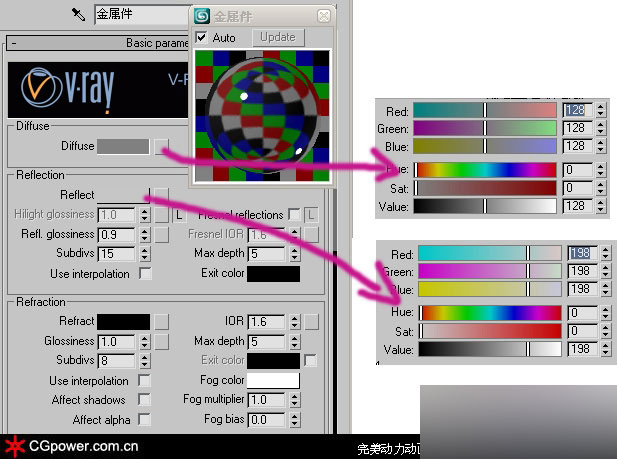
Task: Click the 3ds Max icon in preview title
Action: coord(202,16)
